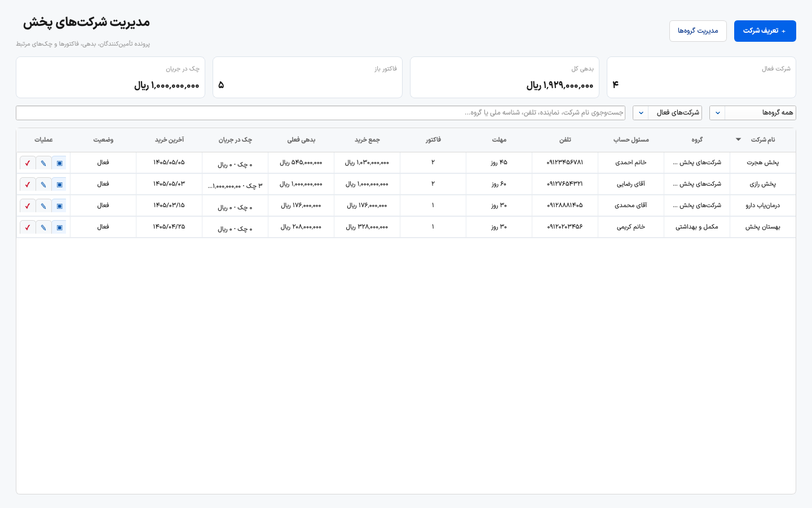This screenshot has height=508, width=812.
Task: Click the مدیریت گروه‌ها button
Action: point(698,31)
